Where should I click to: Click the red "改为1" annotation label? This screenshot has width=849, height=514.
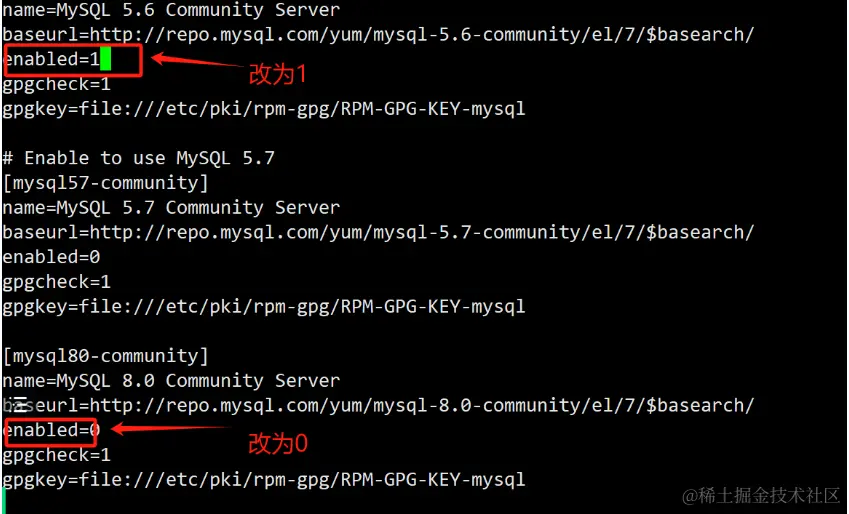[277, 74]
